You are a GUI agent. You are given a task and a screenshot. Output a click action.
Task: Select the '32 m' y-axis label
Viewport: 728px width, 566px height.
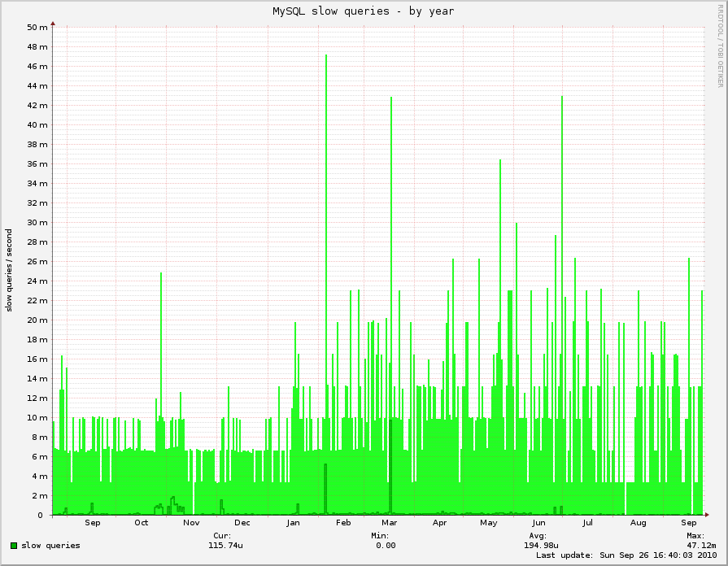[37, 203]
